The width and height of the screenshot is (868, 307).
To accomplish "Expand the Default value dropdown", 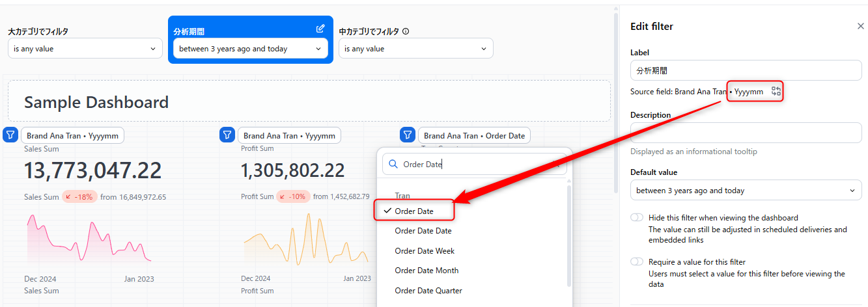I will click(x=746, y=191).
